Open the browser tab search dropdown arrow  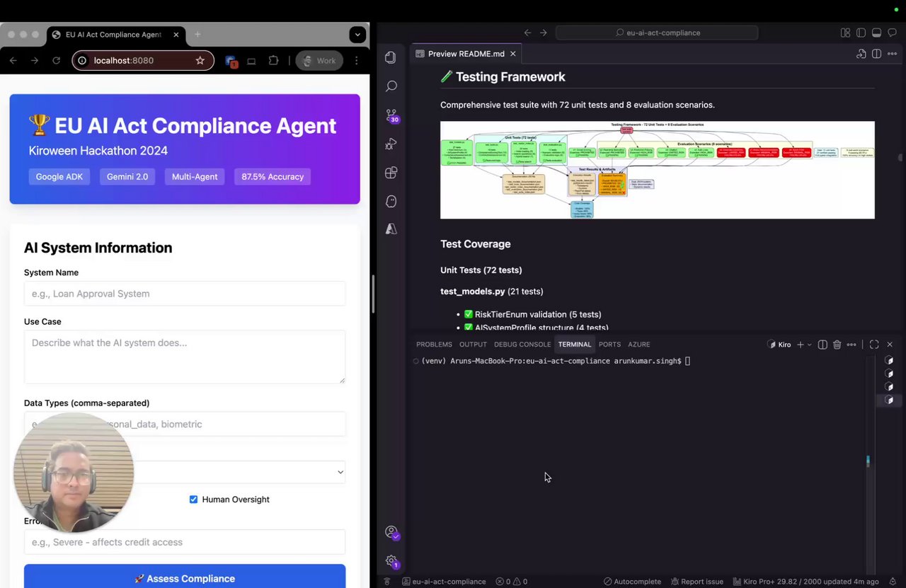(x=357, y=34)
